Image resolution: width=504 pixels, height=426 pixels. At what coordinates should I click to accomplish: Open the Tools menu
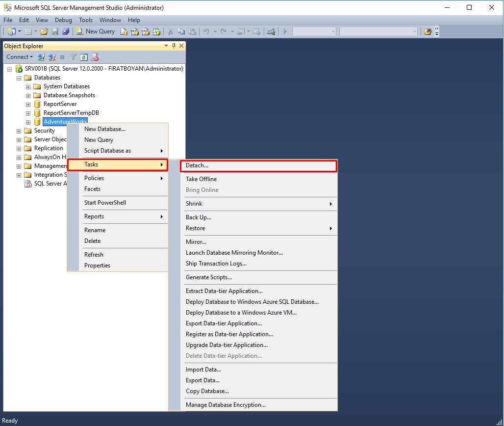(x=86, y=20)
